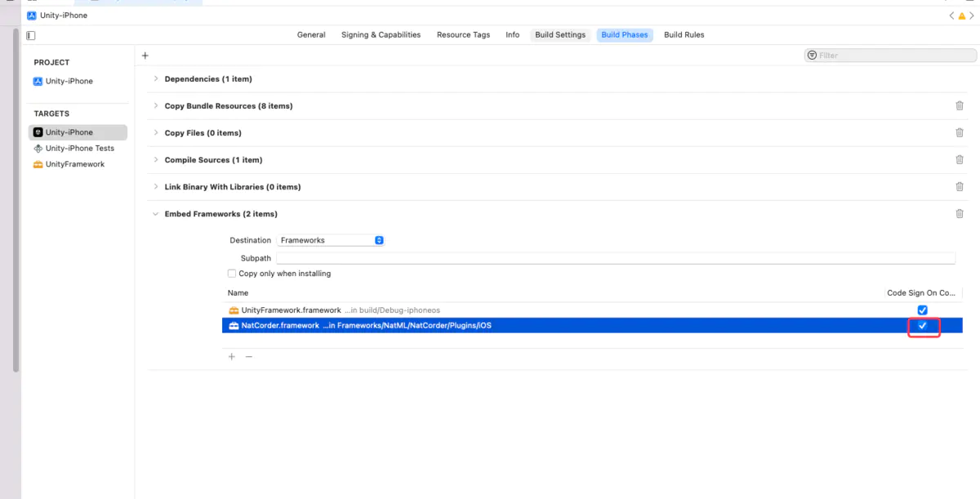Switch to the General tab
Image resolution: width=980 pixels, height=499 pixels.
click(311, 35)
